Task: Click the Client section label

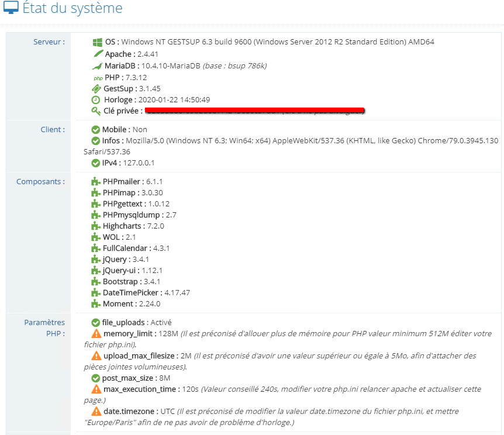Action: click(53, 130)
